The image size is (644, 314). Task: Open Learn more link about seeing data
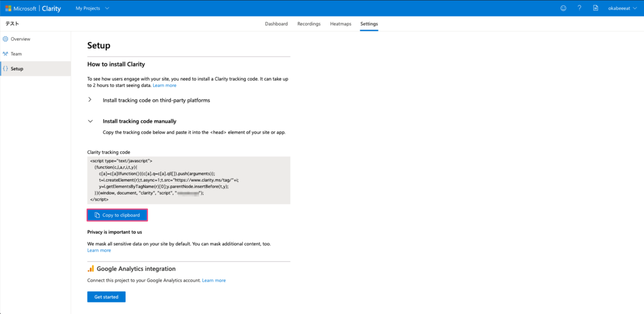[164, 86]
